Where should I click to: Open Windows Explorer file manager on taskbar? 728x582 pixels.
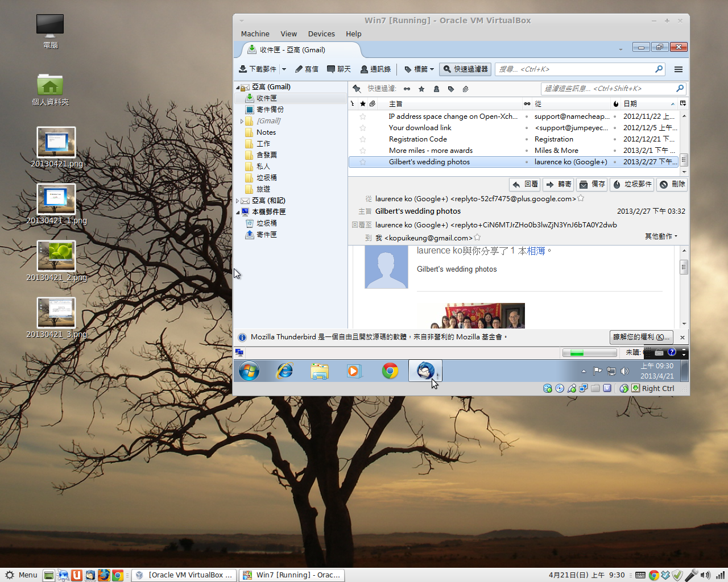tap(320, 371)
